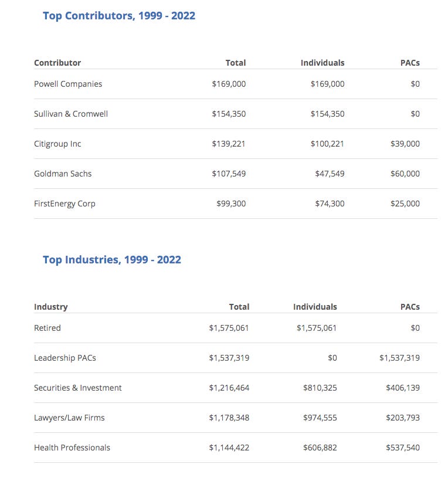This screenshot has width=448, height=481.
Task: Select the Individuals header in the Contributors table
Action: [x=323, y=63]
